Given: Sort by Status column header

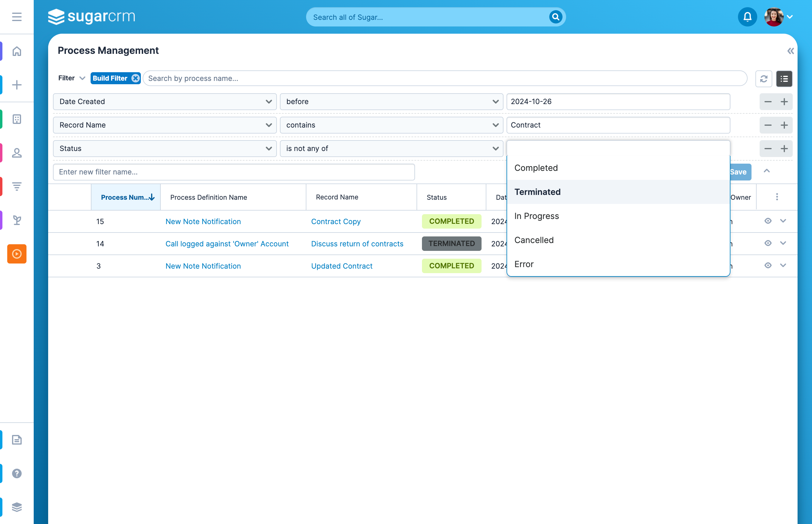Looking at the screenshot, I should pyautogui.click(x=451, y=197).
